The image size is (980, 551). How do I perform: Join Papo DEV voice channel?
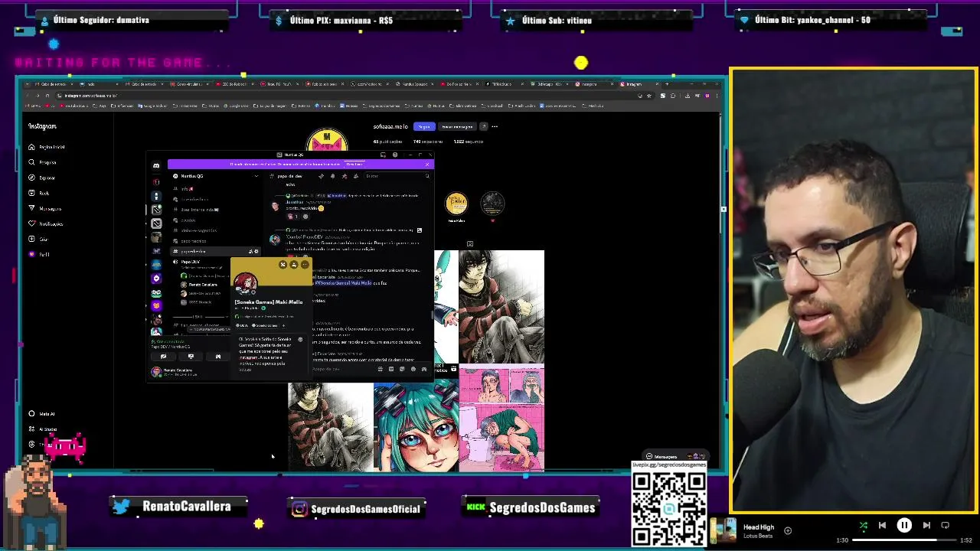(x=190, y=262)
